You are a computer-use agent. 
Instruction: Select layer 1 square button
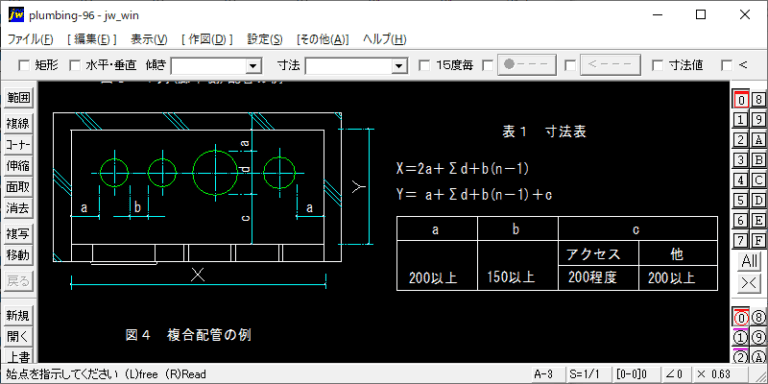click(741, 120)
